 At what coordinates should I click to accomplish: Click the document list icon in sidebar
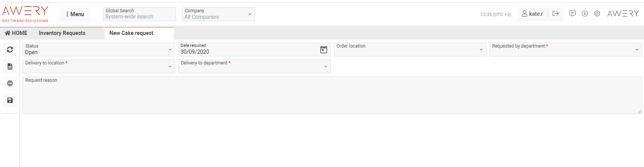pyautogui.click(x=10, y=66)
